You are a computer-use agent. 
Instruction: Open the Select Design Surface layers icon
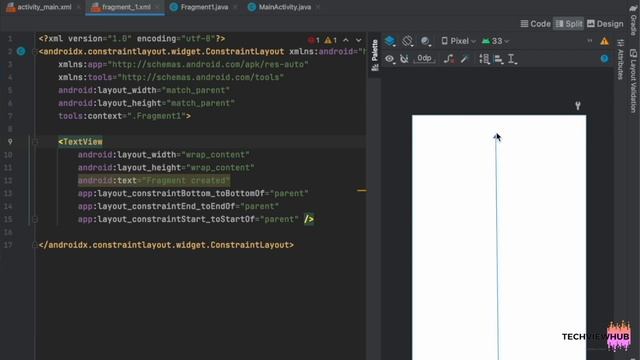(x=390, y=41)
